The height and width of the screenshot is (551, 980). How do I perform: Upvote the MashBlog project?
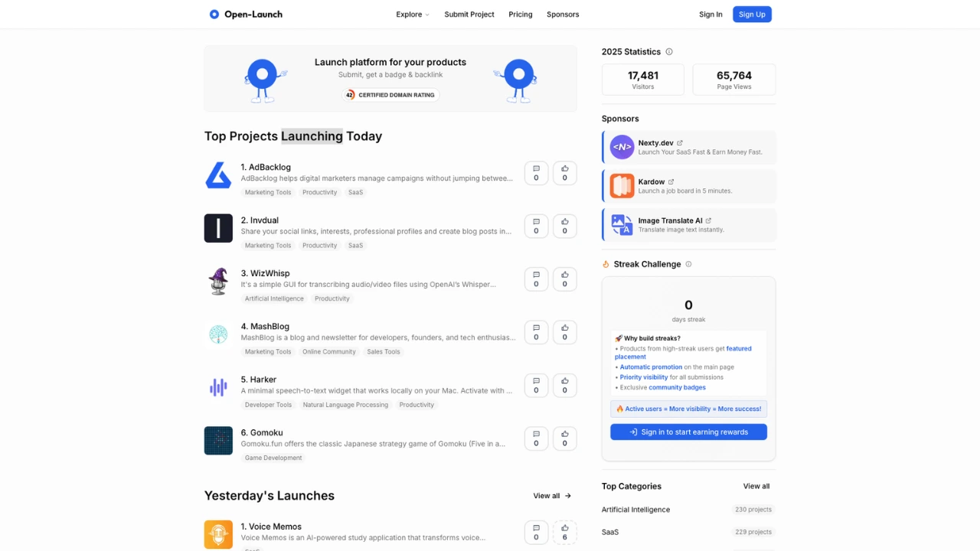pyautogui.click(x=565, y=332)
